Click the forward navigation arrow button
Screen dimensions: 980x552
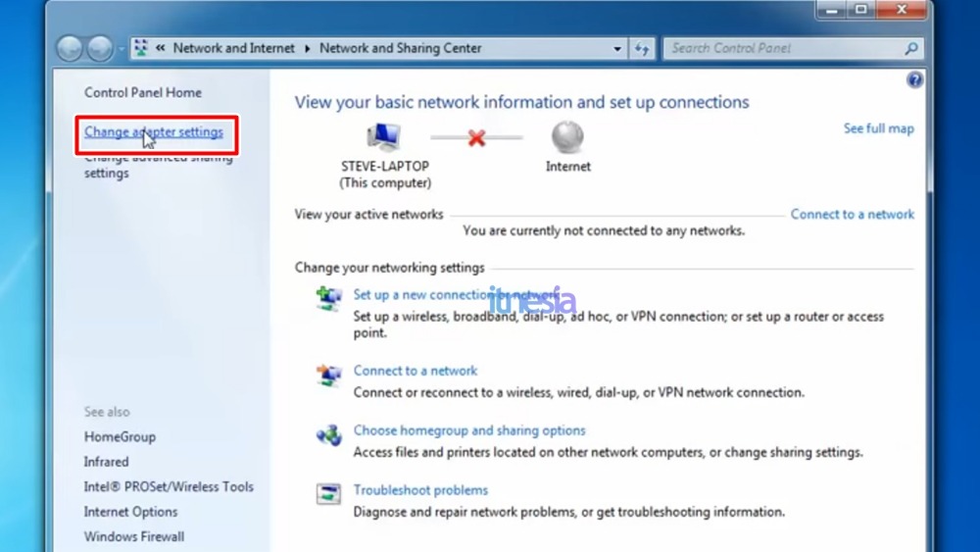(x=100, y=48)
